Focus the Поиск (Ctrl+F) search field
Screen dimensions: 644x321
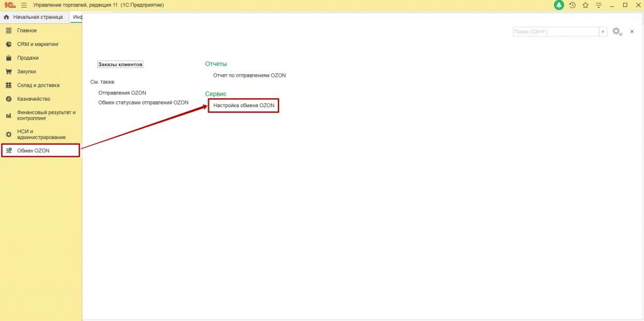pos(556,31)
